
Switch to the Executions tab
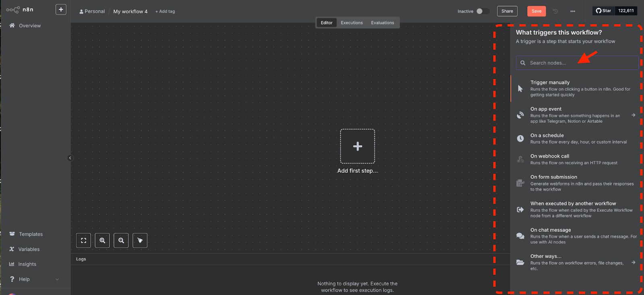(352, 23)
